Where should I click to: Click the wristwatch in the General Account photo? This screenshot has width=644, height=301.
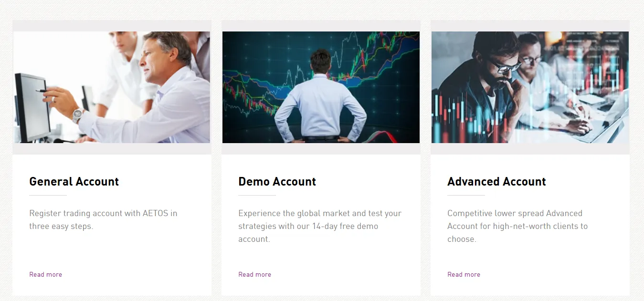(77, 115)
